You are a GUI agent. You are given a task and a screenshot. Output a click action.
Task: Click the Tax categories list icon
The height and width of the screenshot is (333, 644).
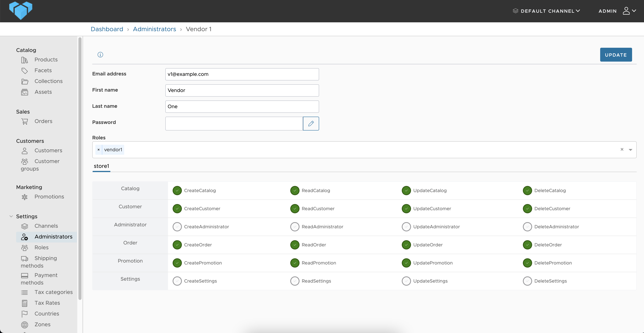pos(24,292)
